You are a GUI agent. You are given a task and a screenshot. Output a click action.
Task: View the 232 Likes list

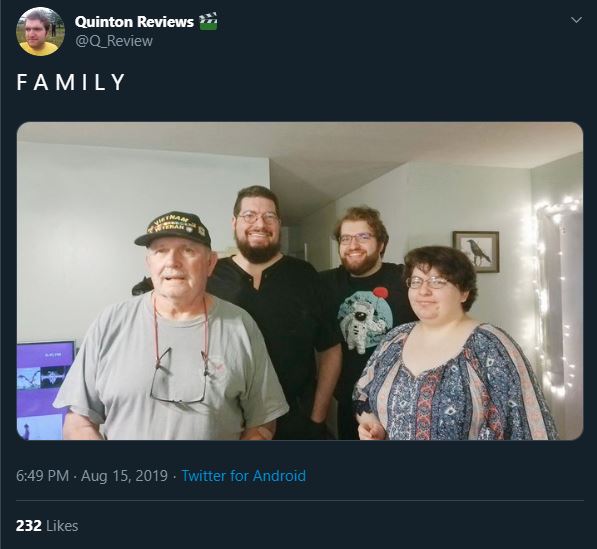(47, 526)
